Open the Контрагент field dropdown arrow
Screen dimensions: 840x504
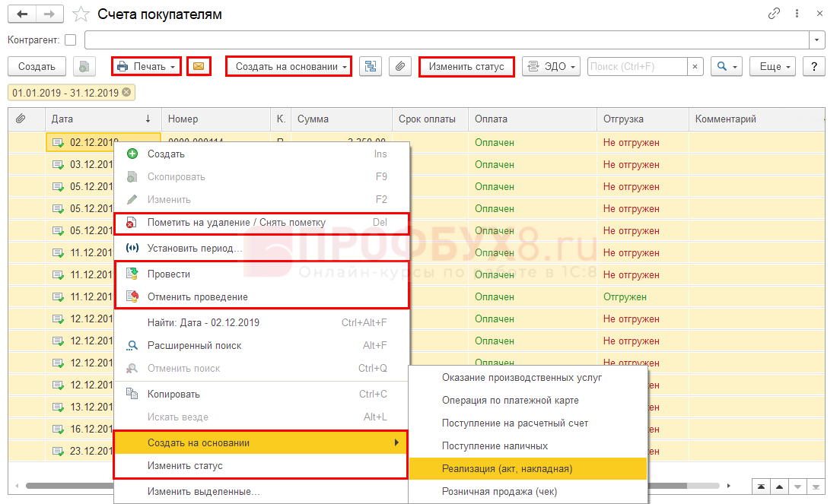817,40
